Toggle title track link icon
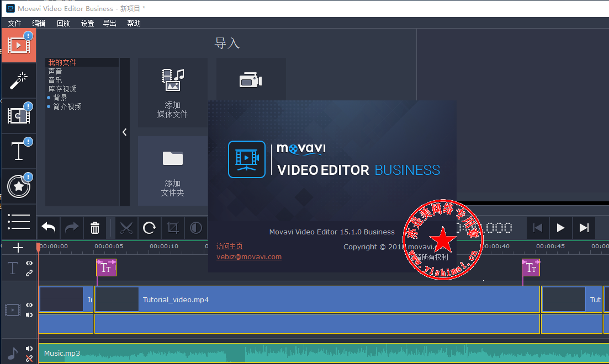 [x=29, y=273]
